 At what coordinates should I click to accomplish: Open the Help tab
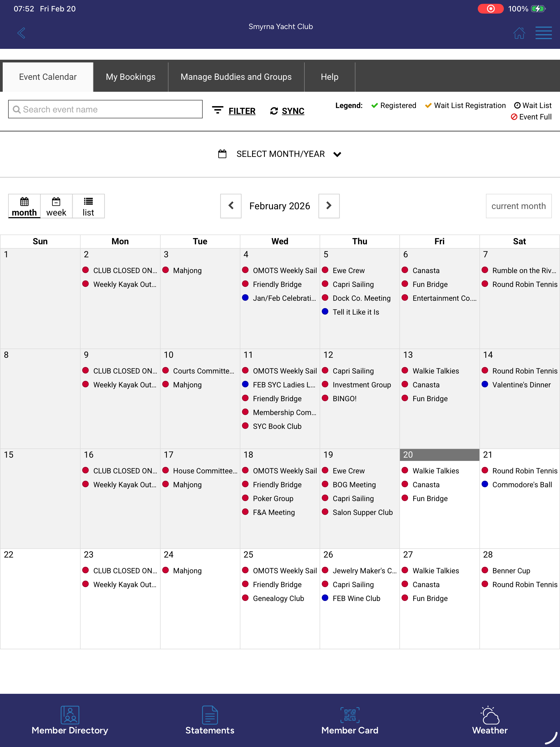point(329,77)
